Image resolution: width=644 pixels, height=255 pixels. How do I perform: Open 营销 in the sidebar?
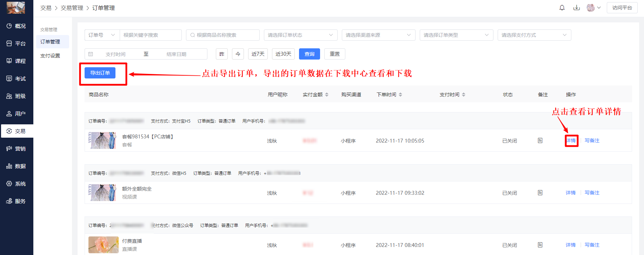[x=16, y=149]
